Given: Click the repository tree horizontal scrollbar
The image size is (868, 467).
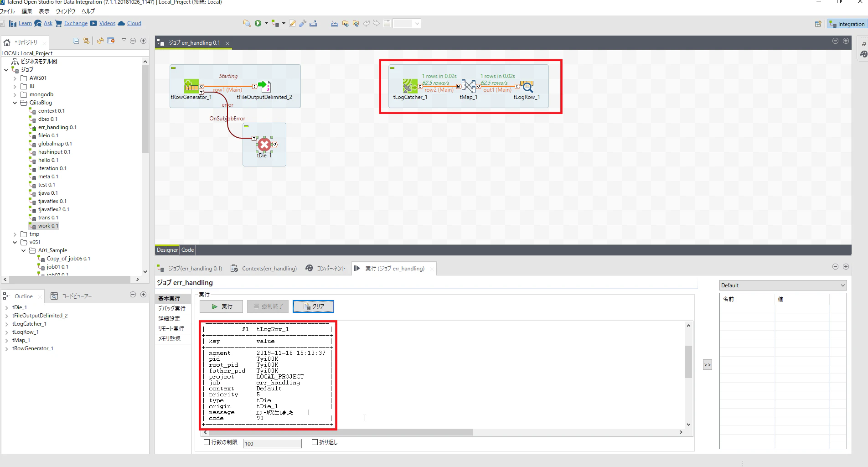Looking at the screenshot, I should (70, 279).
